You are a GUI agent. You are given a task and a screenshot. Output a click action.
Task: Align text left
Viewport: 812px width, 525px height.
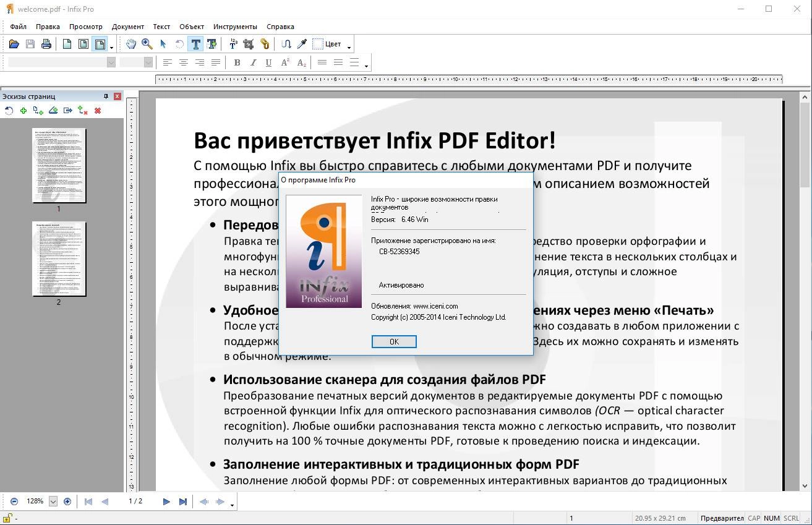tap(168, 62)
